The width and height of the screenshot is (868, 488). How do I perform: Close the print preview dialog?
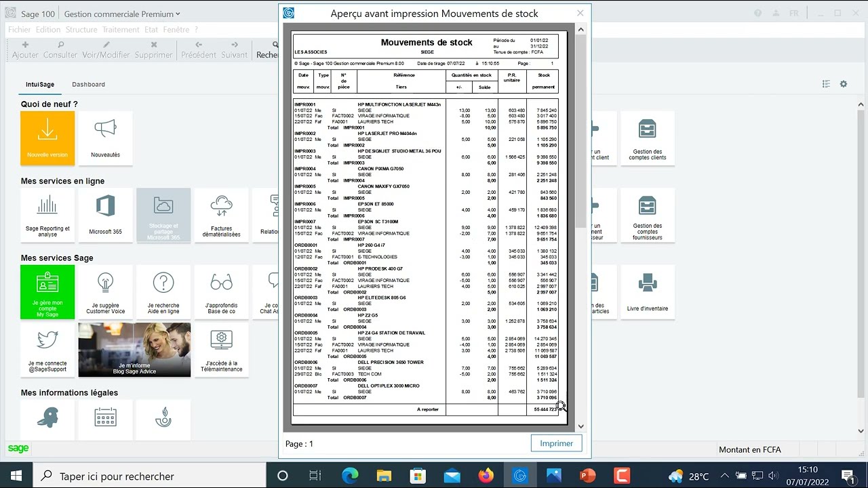pos(580,13)
